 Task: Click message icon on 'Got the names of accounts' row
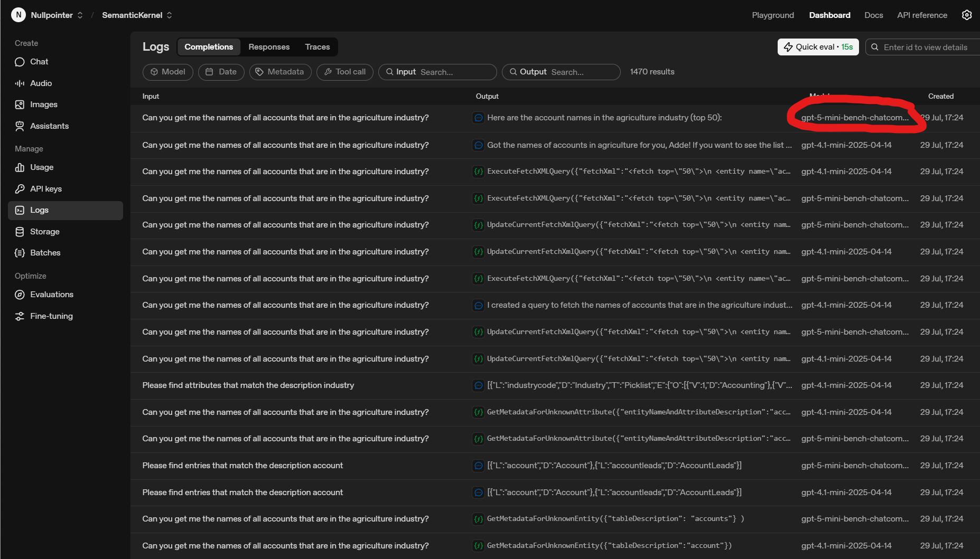pos(478,145)
